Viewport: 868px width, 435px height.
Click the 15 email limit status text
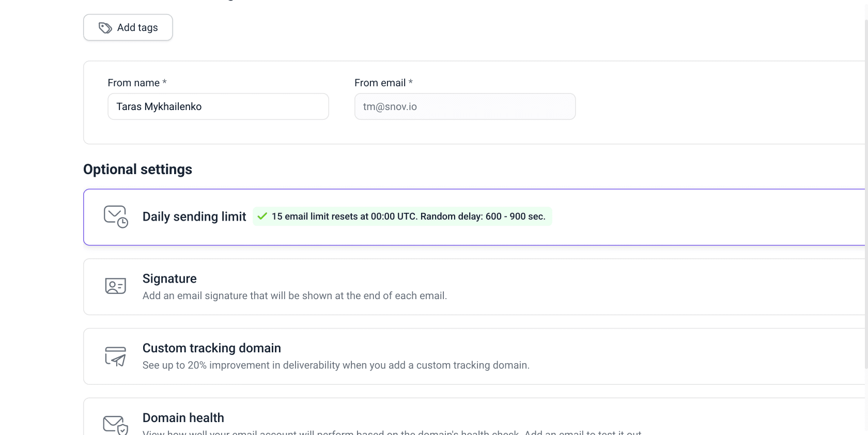[408, 216]
